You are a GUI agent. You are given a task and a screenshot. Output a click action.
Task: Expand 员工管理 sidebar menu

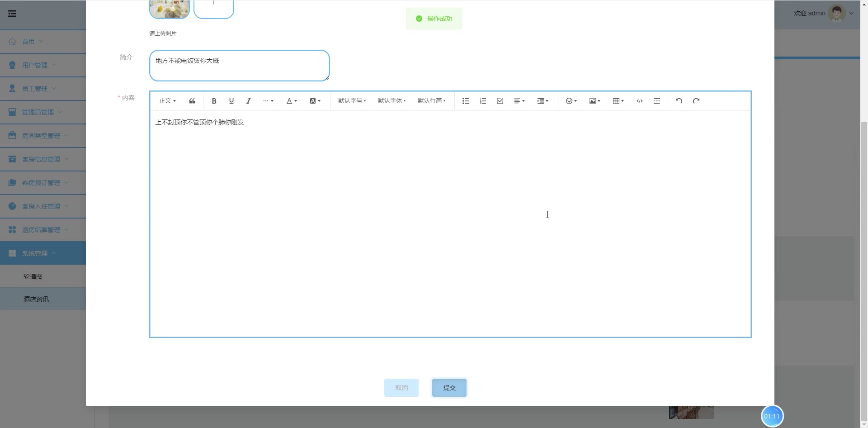click(x=43, y=89)
